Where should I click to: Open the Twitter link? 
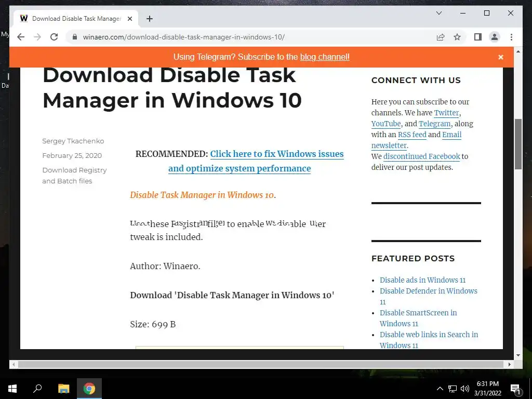446,113
